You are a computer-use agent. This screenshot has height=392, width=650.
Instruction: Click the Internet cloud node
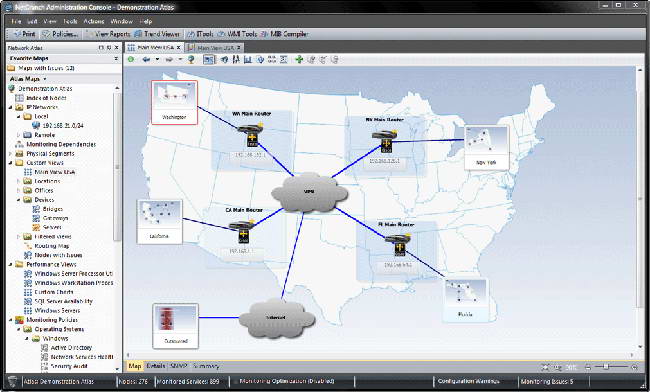click(x=277, y=318)
